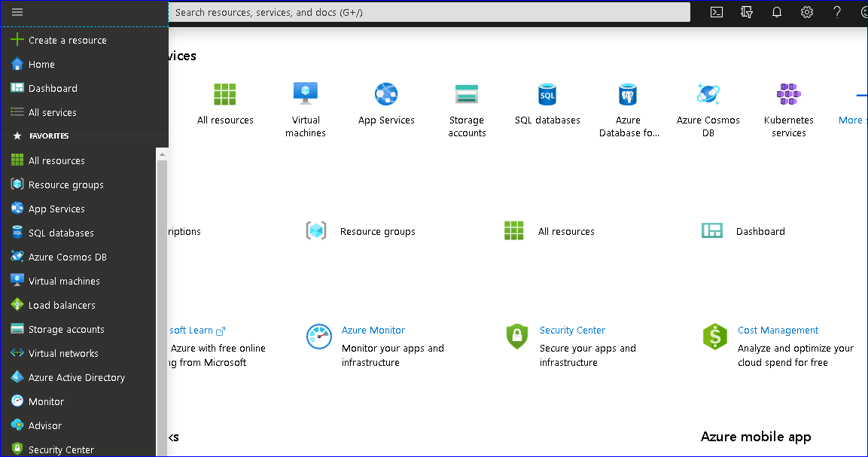Image resolution: width=868 pixels, height=457 pixels.
Task: Click the Azure Monitor gauge icon
Action: [x=319, y=337]
